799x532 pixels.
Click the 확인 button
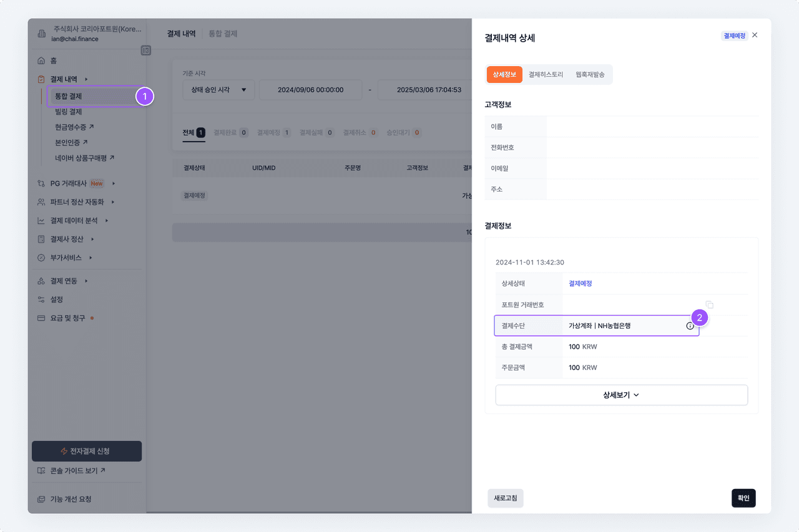pyautogui.click(x=743, y=498)
